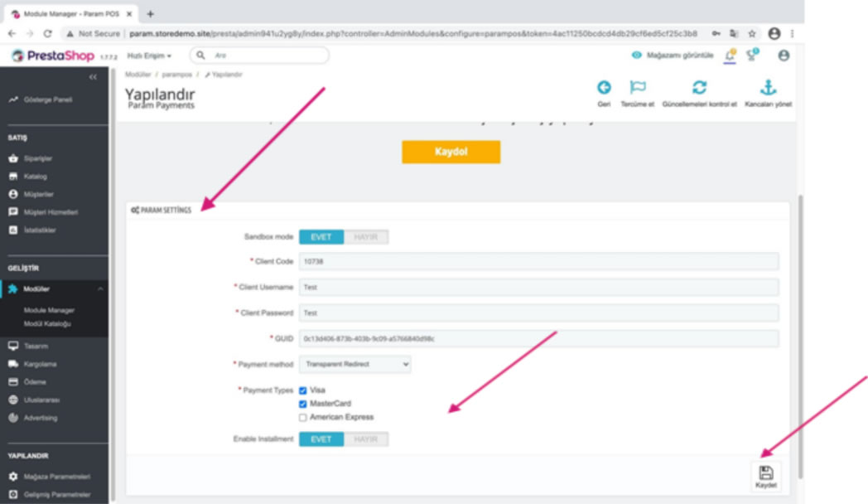Open Chrome three-dot menu
Image resolution: width=868 pixels, height=504 pixels.
(792, 34)
